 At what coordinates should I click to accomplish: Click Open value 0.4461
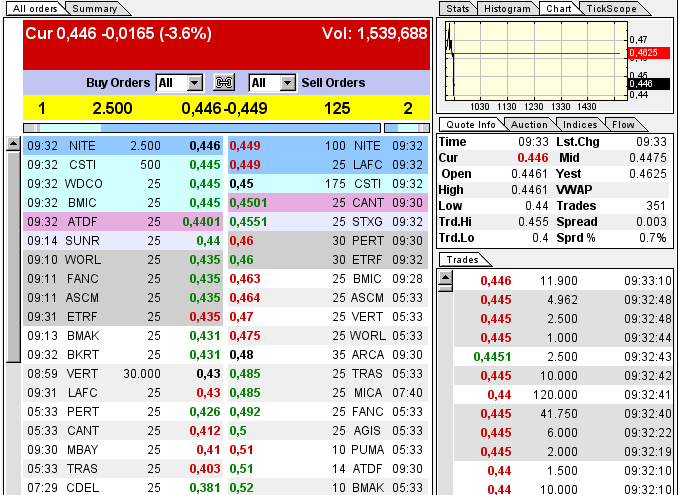point(530,174)
